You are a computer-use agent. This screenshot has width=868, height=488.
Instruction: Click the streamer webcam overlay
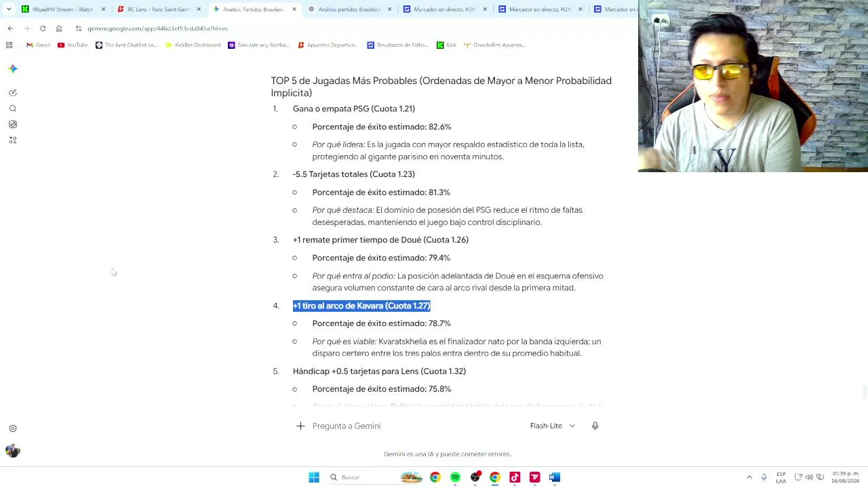(x=753, y=86)
